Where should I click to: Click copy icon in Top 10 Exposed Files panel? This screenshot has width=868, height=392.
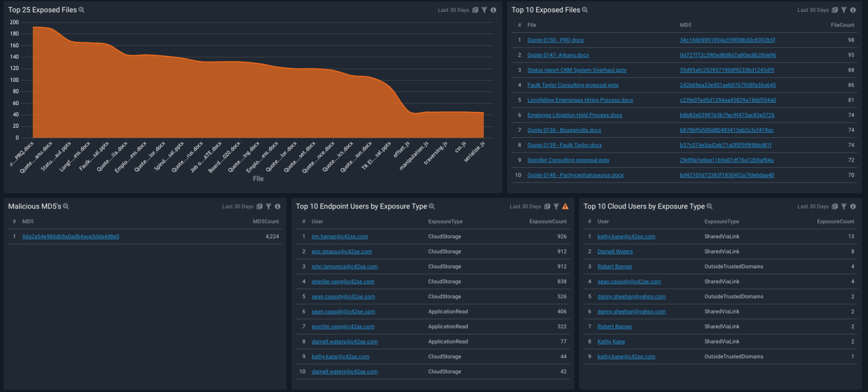(x=835, y=10)
